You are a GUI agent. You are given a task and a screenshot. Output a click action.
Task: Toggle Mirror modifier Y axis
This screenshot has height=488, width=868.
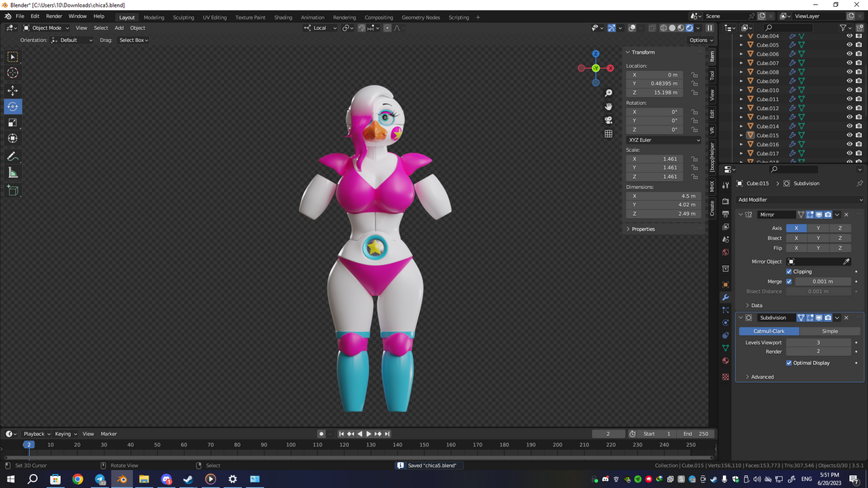[818, 228]
